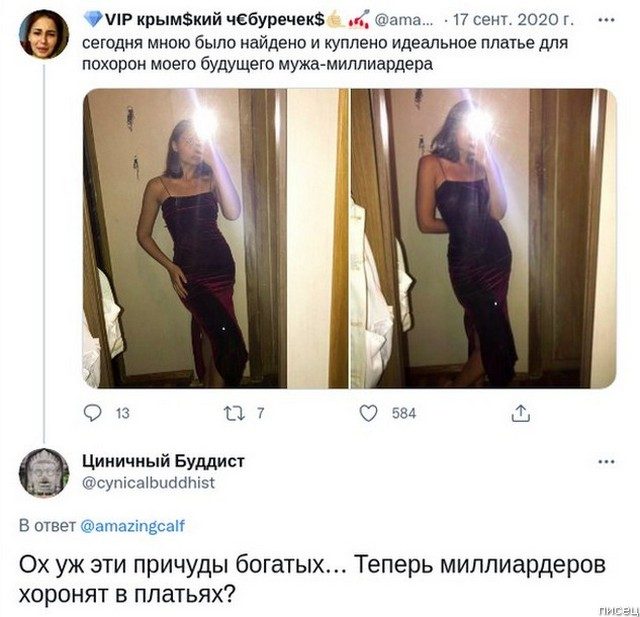The height and width of the screenshot is (617, 640).
Task: Click the 13 replies count
Action: point(122,413)
